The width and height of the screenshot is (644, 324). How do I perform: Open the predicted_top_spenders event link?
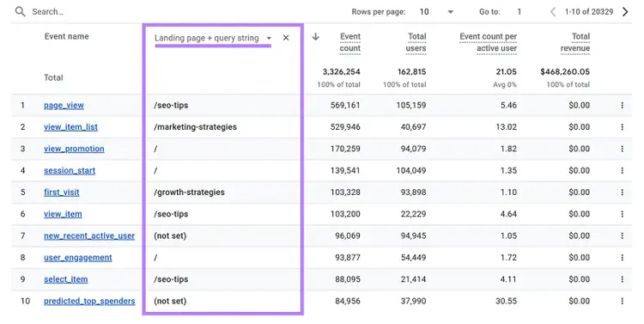coord(89,301)
